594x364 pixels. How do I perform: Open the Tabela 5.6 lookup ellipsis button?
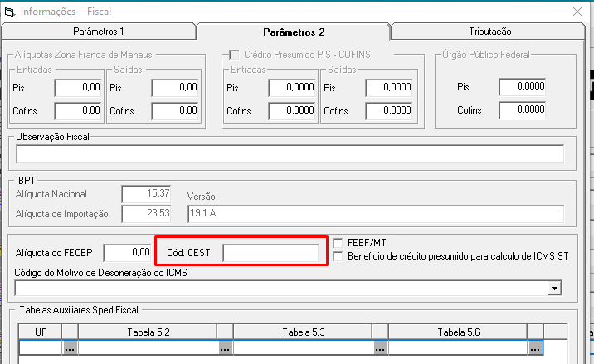(x=535, y=347)
